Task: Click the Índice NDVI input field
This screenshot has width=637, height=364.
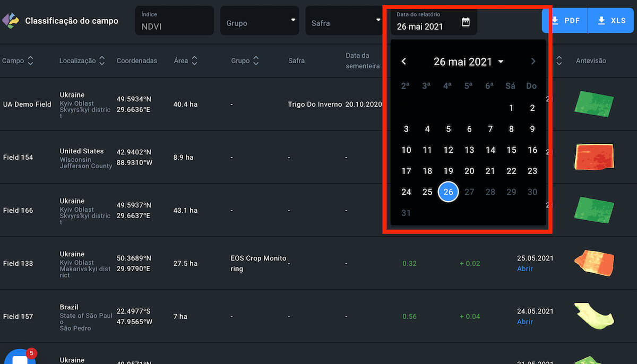Action: (x=174, y=21)
